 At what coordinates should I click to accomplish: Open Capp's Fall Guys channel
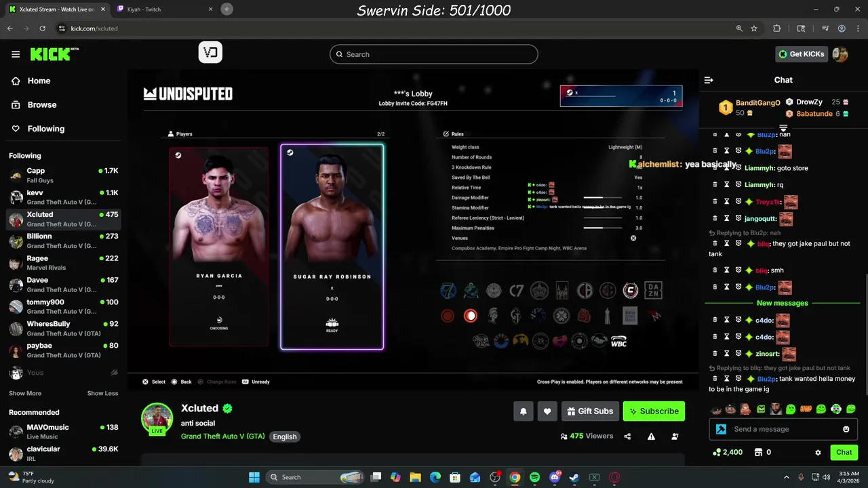(x=64, y=176)
